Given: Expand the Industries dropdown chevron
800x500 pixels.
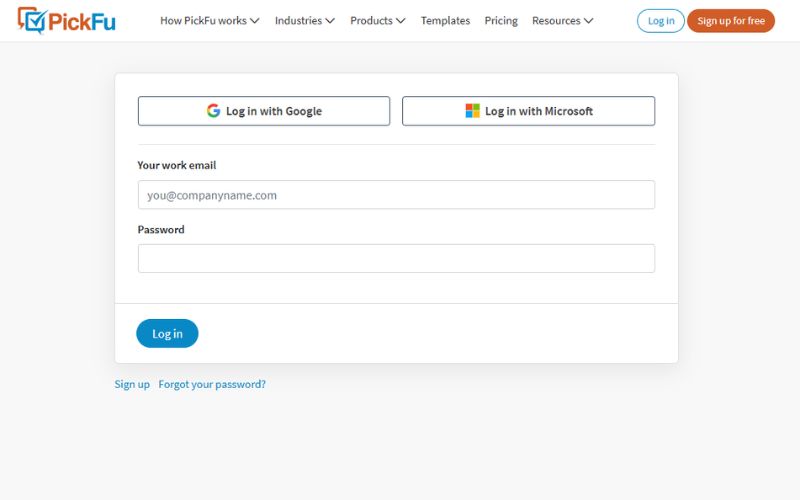Looking at the screenshot, I should [330, 21].
